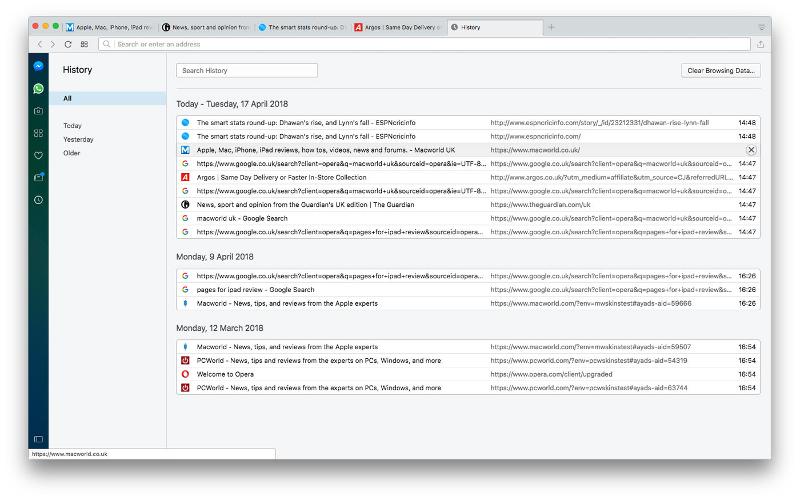Click 'Today - Tuesday, 17 April 2018' heading
Image resolution: width=800 pixels, height=500 pixels.
[232, 104]
